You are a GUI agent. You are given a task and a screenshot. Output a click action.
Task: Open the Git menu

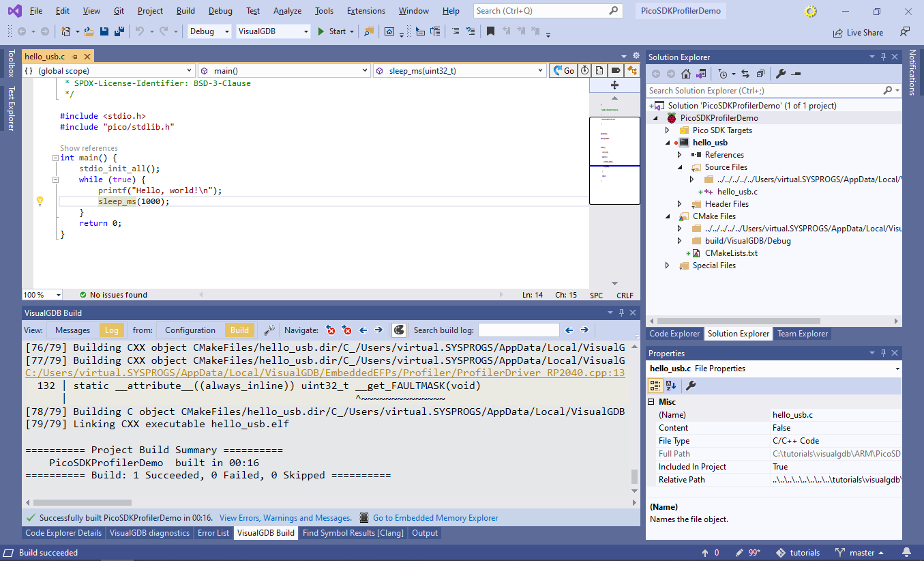119,11
